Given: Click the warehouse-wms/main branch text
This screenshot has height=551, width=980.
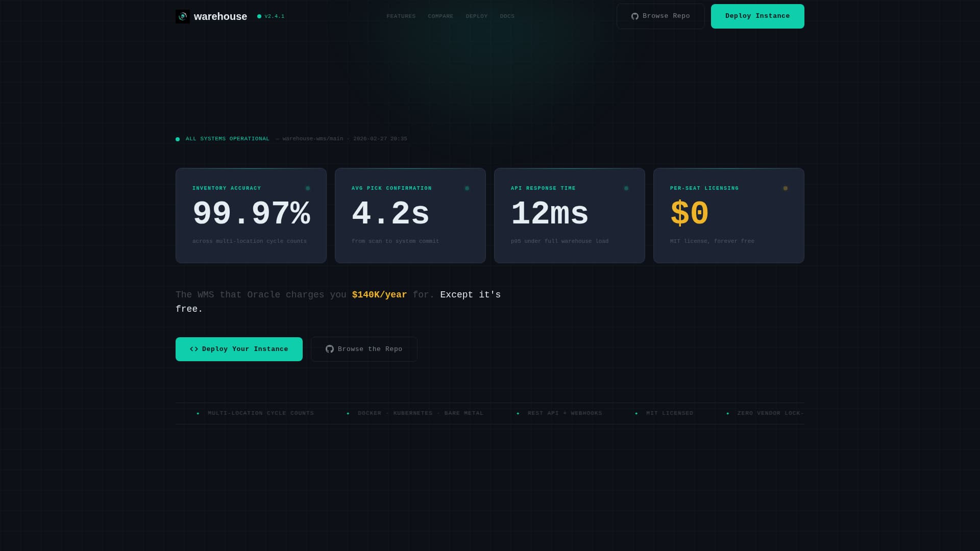Looking at the screenshot, I should (x=313, y=139).
